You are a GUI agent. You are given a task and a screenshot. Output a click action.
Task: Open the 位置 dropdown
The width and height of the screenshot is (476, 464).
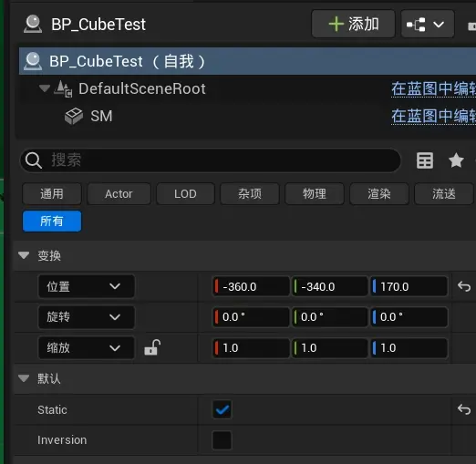[87, 286]
